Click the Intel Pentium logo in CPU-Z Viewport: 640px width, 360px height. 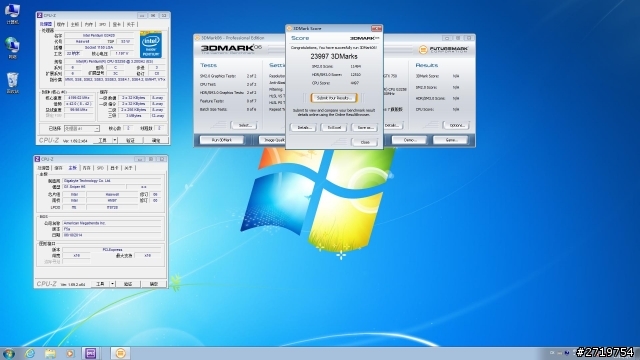tap(151, 44)
